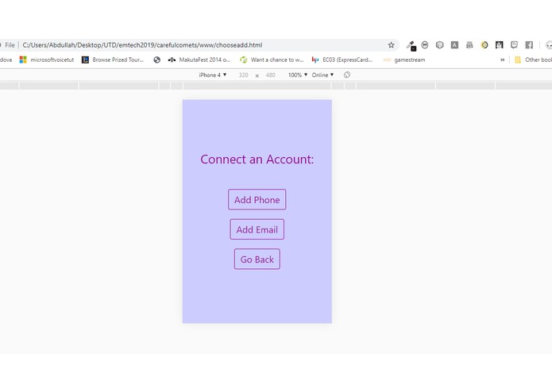The height and width of the screenshot is (392, 552).
Task: Open the EC03 (ExpressCard bookmark
Action: [x=342, y=60]
